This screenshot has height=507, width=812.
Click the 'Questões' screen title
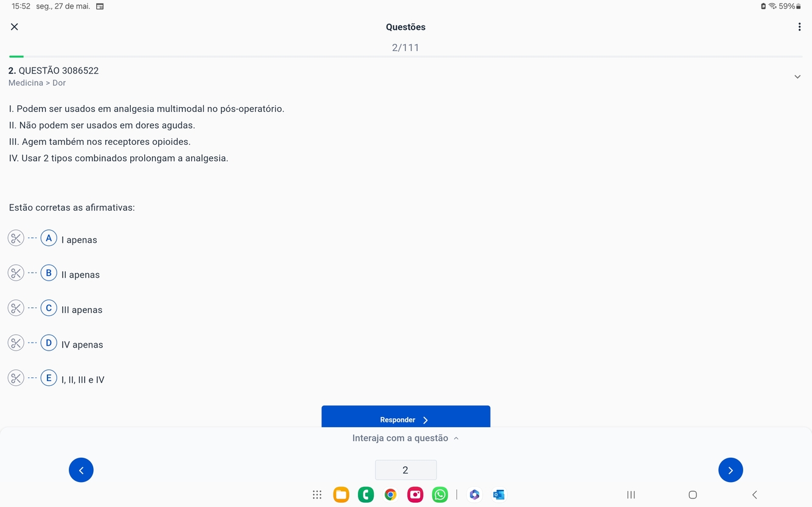pos(405,27)
